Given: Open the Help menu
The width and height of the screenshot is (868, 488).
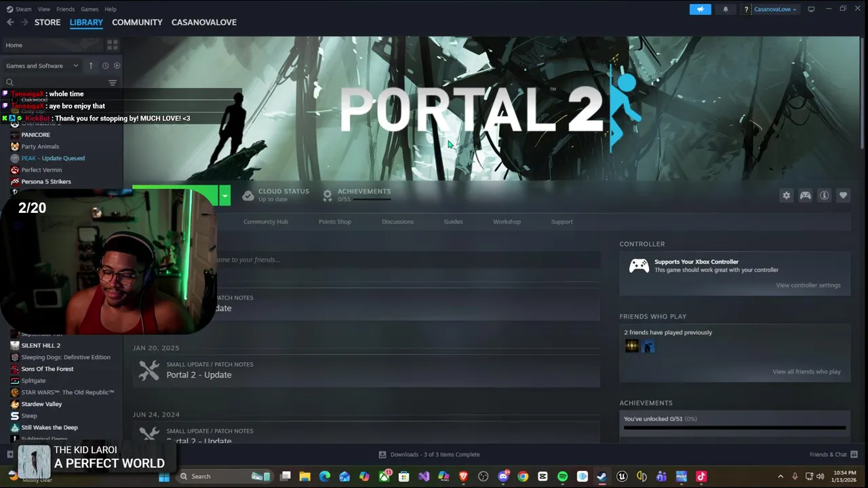Looking at the screenshot, I should tap(111, 9).
